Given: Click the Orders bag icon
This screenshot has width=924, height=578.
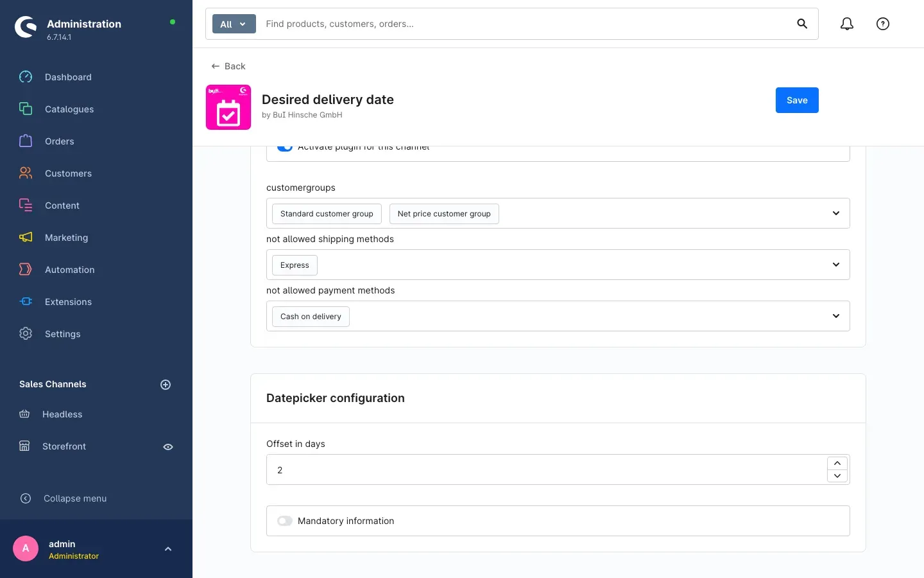Looking at the screenshot, I should tap(26, 141).
